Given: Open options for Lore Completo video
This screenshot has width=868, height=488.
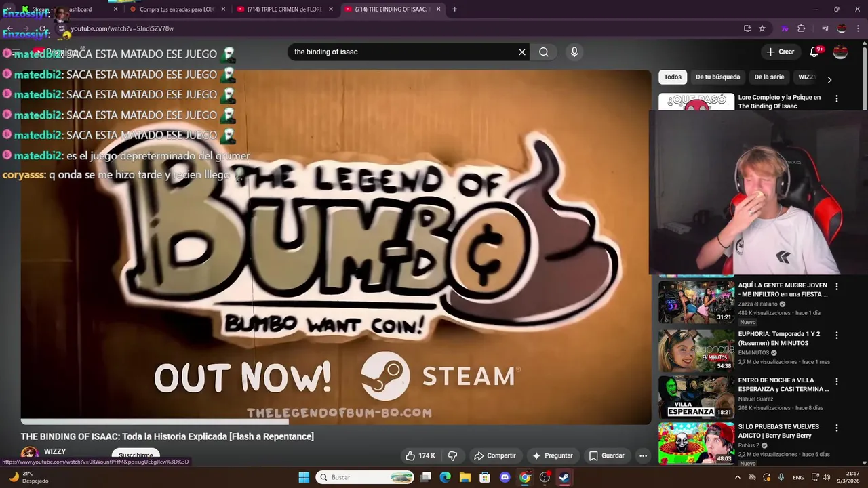Looking at the screenshot, I should tap(836, 98).
